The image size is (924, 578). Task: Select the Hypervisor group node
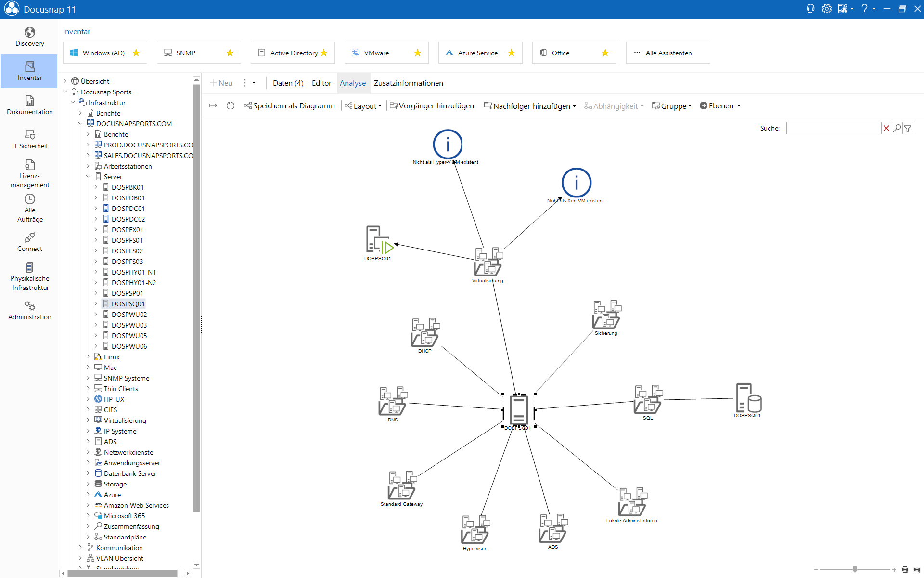[475, 533]
